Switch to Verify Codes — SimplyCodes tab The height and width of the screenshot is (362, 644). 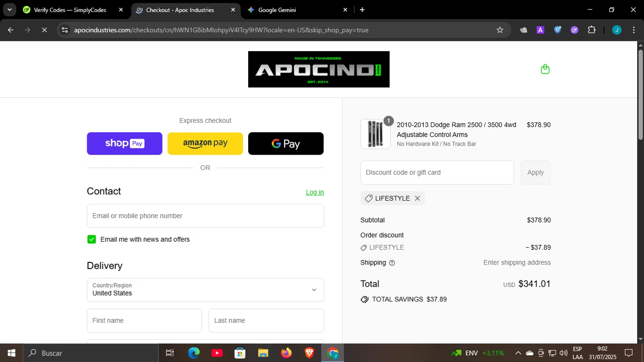pyautogui.click(x=70, y=10)
